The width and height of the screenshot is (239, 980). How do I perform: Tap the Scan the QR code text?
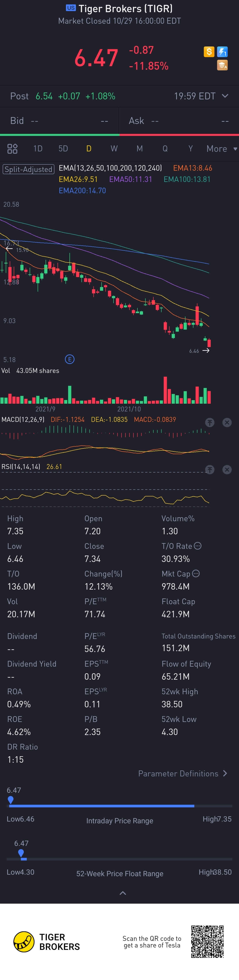(152, 941)
